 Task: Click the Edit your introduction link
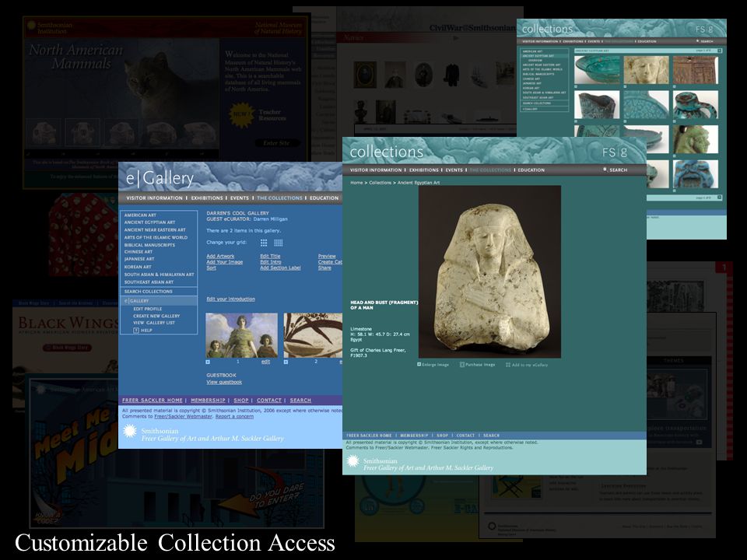pyautogui.click(x=230, y=299)
